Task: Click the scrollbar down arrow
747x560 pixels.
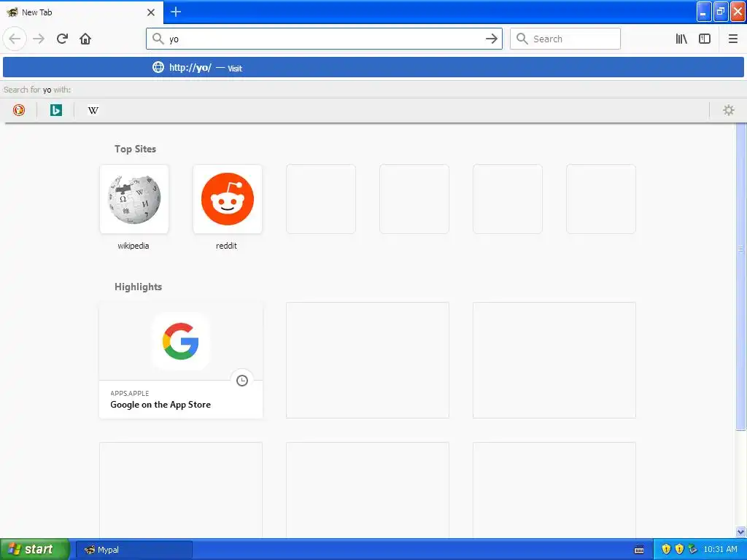Action: click(x=740, y=532)
